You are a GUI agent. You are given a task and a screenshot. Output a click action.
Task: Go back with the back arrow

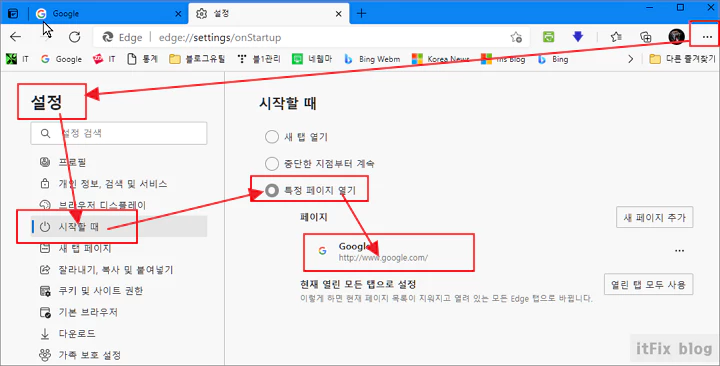16,37
